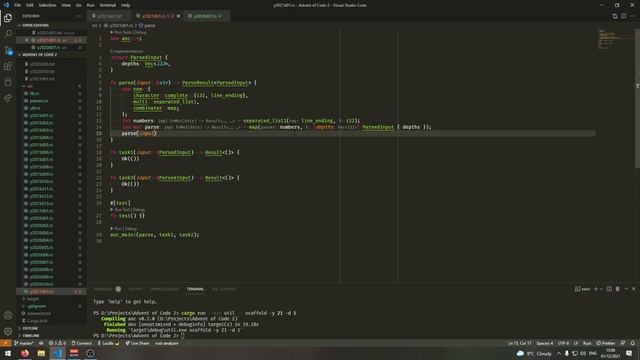Open the Help menu
This screenshot has height=360, width=640.
point(125,5)
